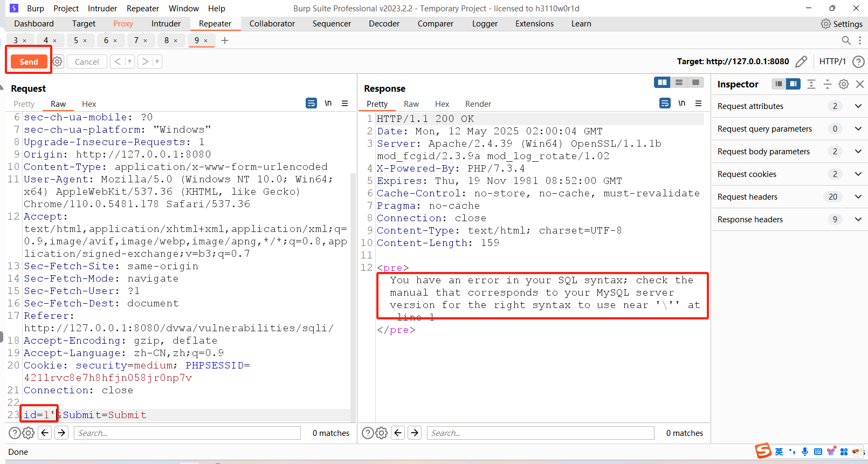The image size is (868, 464).
Task: Click the Send request button
Action: click(x=29, y=62)
